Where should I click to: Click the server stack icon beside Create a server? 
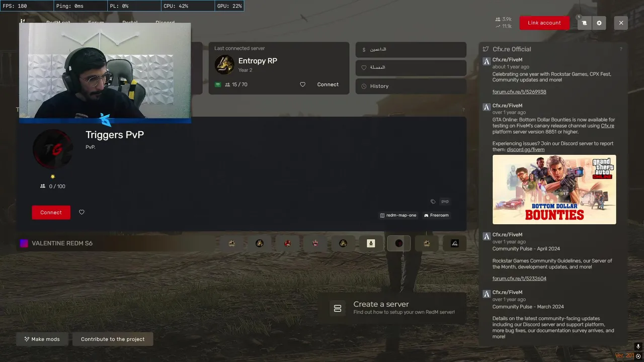pos(338,308)
